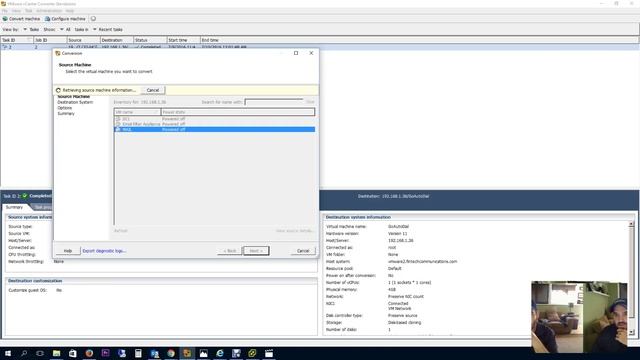Viewport: 640px width, 360px height.
Task: Click the Configure machine toolbar button
Action: (x=65, y=19)
